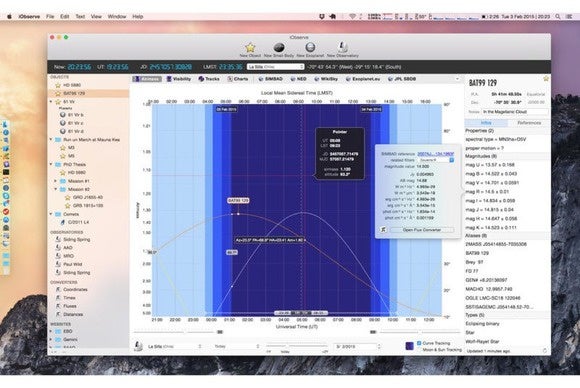This screenshot has width=580, height=388.
Task: Collapse the PhD Thesis folder
Action: [x=51, y=164]
